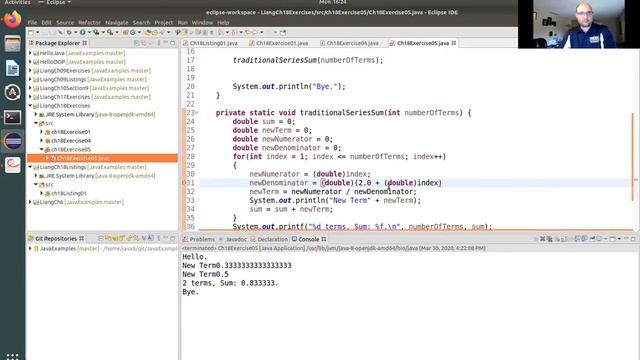This screenshot has height=360, width=640.
Task: Select ch18Exercise01 package in tree
Action: [x=71, y=132]
